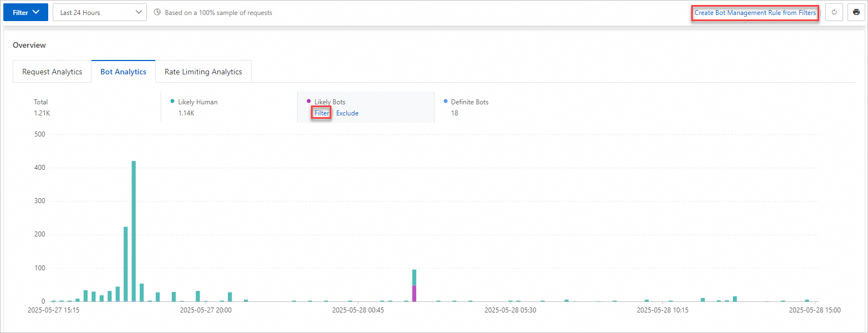Click the Likely Bots label

[x=330, y=102]
